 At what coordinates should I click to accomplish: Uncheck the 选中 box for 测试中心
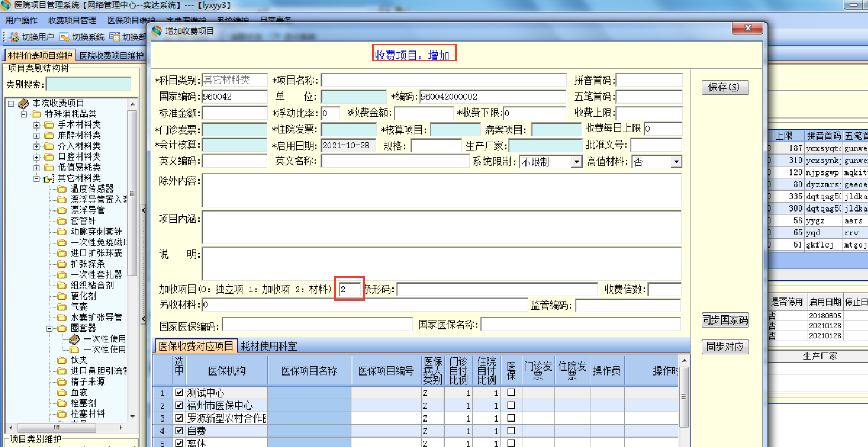click(179, 393)
